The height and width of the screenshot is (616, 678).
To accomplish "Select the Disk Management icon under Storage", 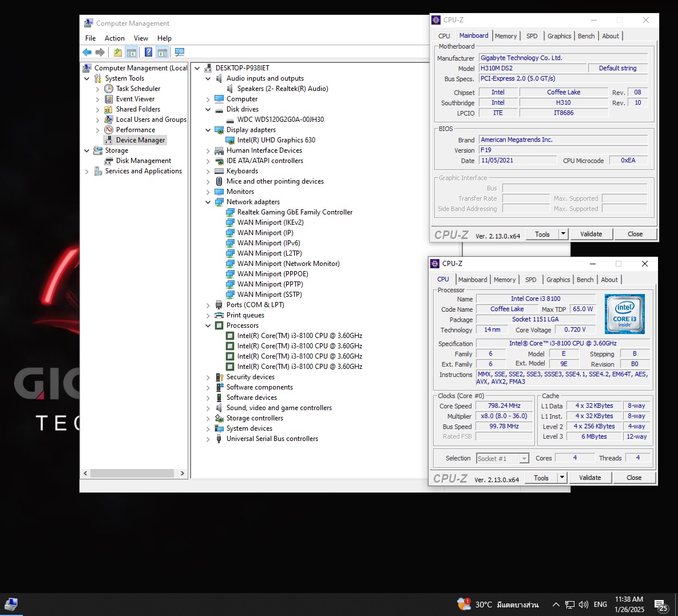I will [x=109, y=161].
